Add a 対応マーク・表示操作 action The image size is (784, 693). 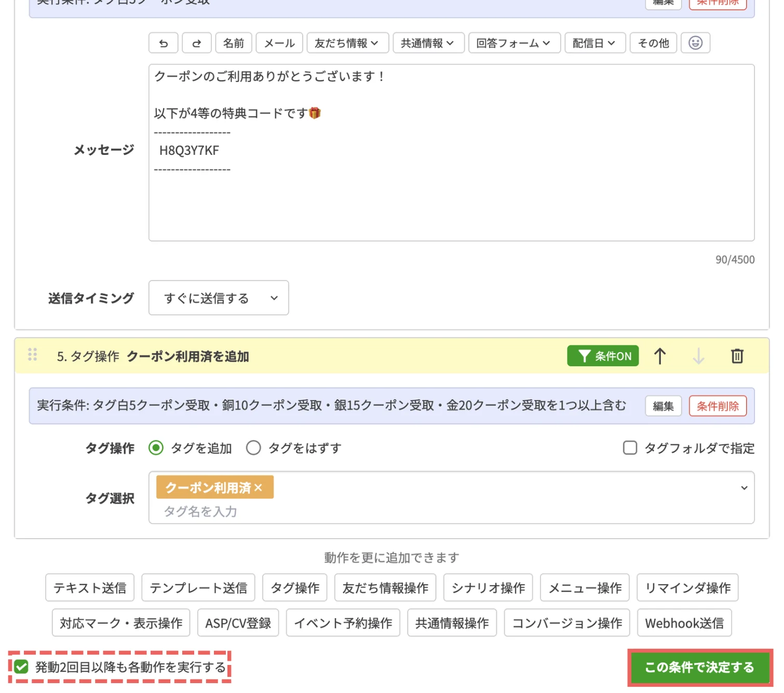(121, 623)
